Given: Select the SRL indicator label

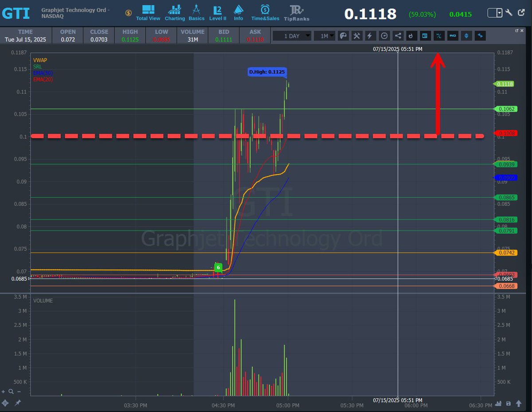Looking at the screenshot, I should (x=37, y=67).
